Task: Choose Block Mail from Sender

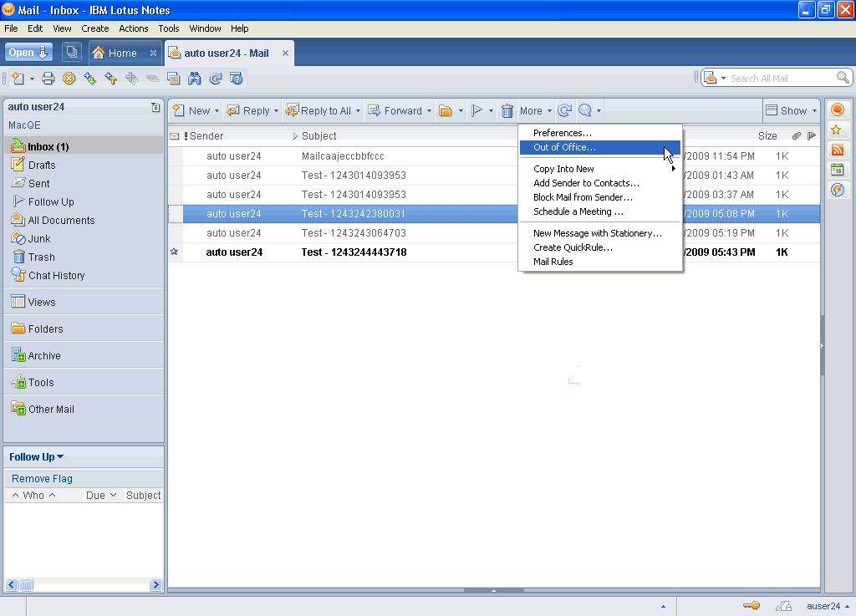Action: coord(583,197)
